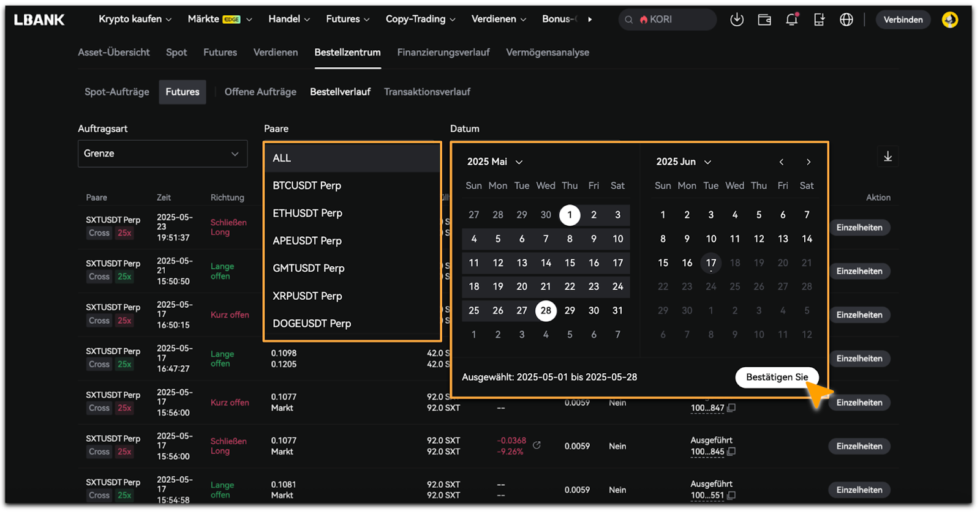Viewport: 980px width, 514px height.
Task: Select the globe language icon
Action: click(x=846, y=20)
